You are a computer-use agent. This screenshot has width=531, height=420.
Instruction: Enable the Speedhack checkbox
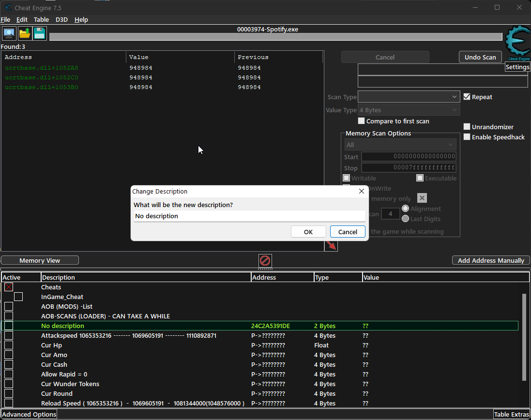coord(467,136)
